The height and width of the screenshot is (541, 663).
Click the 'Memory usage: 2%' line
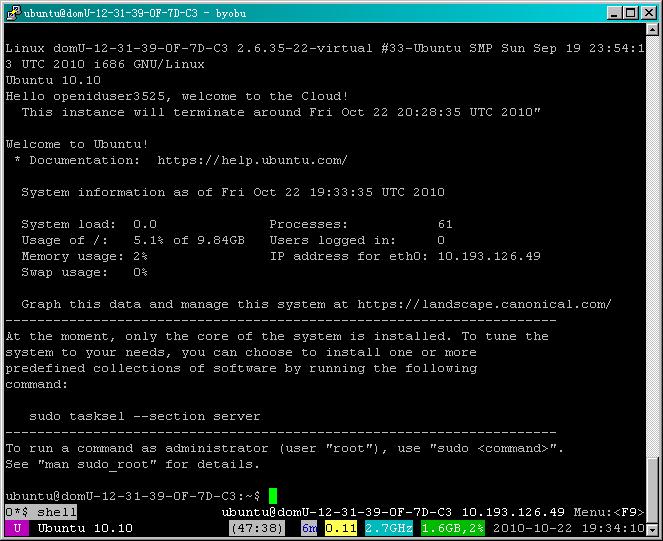(85, 256)
